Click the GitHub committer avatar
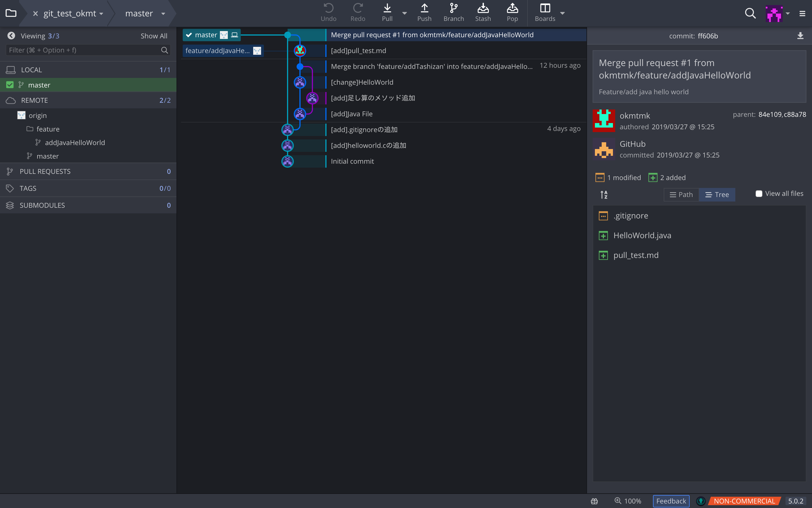The height and width of the screenshot is (508, 812). click(x=604, y=149)
